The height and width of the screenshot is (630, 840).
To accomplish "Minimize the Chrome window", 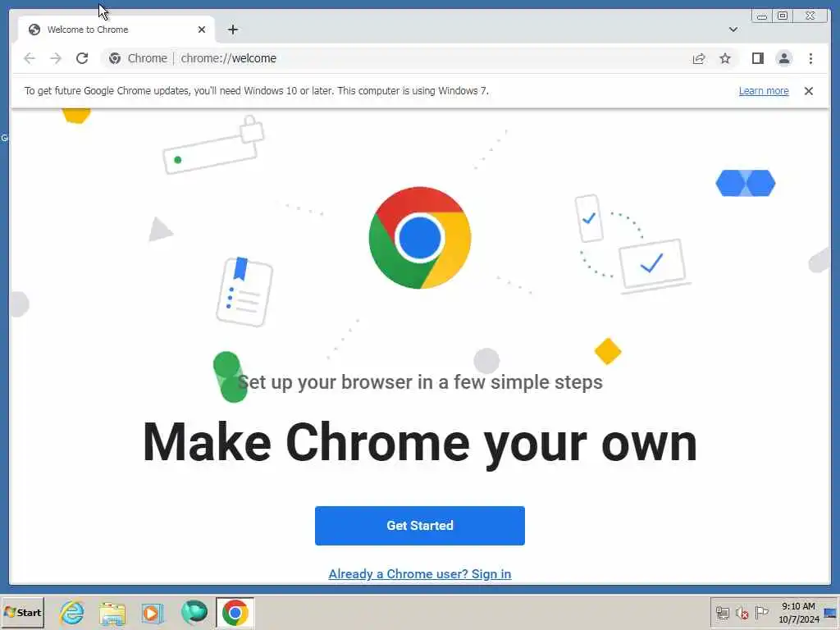I will pyautogui.click(x=761, y=16).
